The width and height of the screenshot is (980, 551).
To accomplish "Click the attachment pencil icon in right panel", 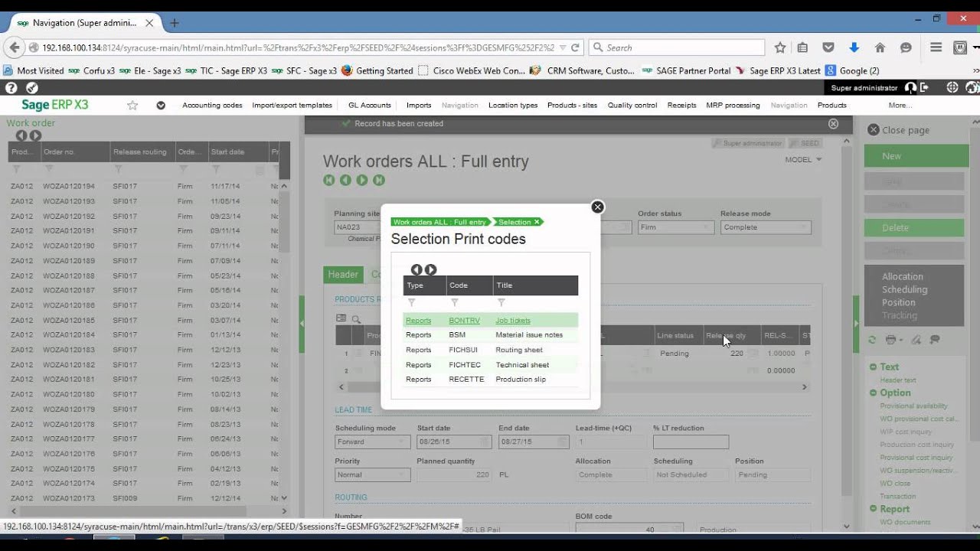I will click(916, 340).
